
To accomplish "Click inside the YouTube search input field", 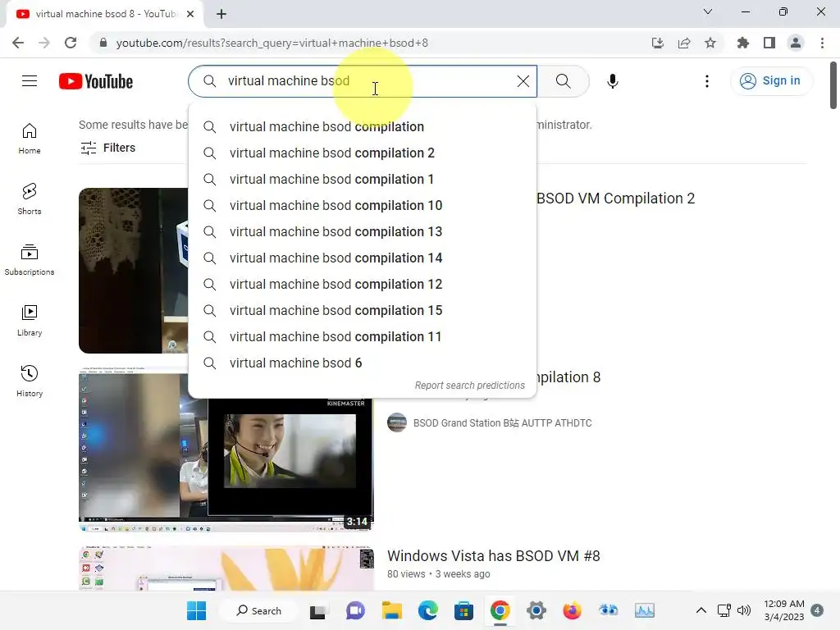I will 364,81.
